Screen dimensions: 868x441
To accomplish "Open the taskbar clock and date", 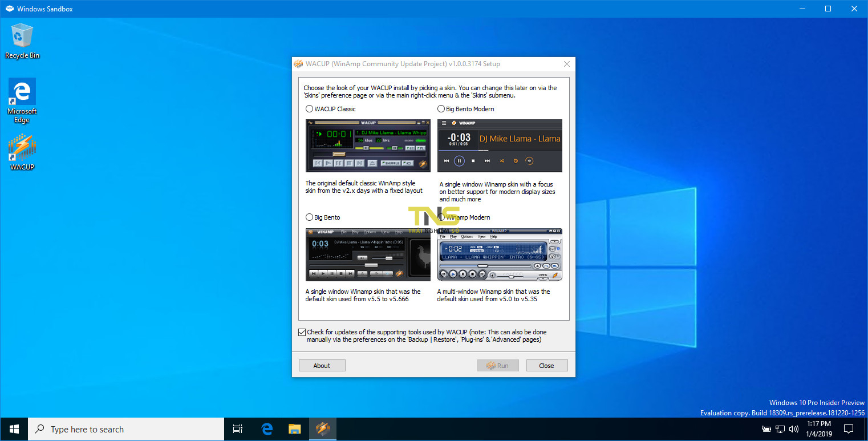I will coord(820,429).
